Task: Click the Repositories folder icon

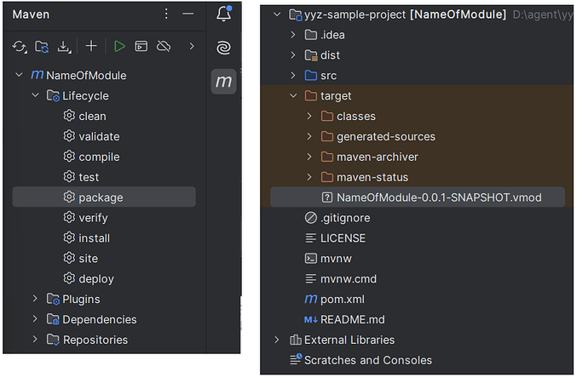Action: [x=53, y=340]
